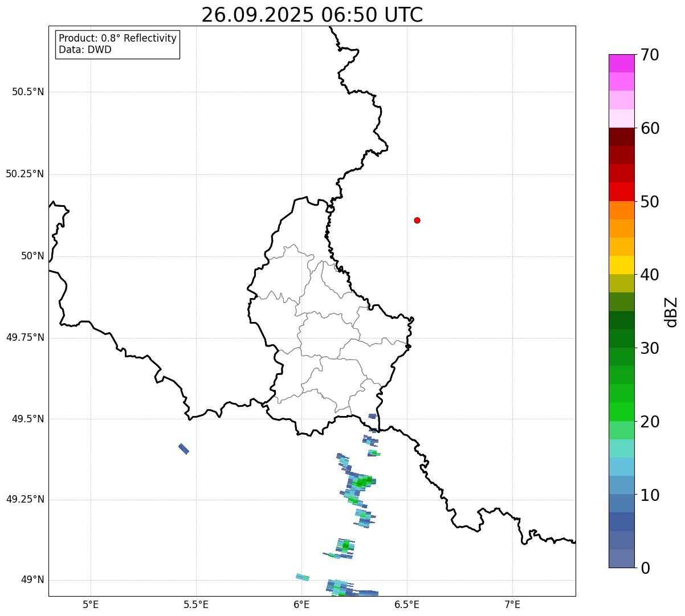Click the olive colorbar segment below 40
The image size is (685, 616).
[x=621, y=283]
